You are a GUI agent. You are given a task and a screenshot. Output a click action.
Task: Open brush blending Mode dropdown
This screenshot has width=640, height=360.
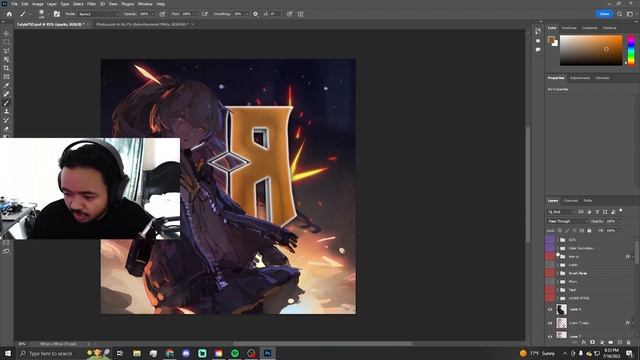pos(98,14)
